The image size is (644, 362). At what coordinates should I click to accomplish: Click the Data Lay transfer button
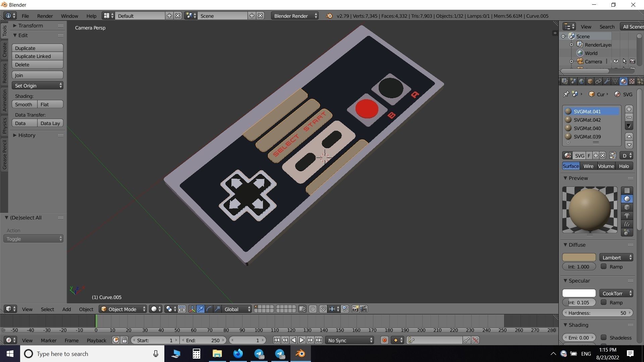tap(50, 123)
